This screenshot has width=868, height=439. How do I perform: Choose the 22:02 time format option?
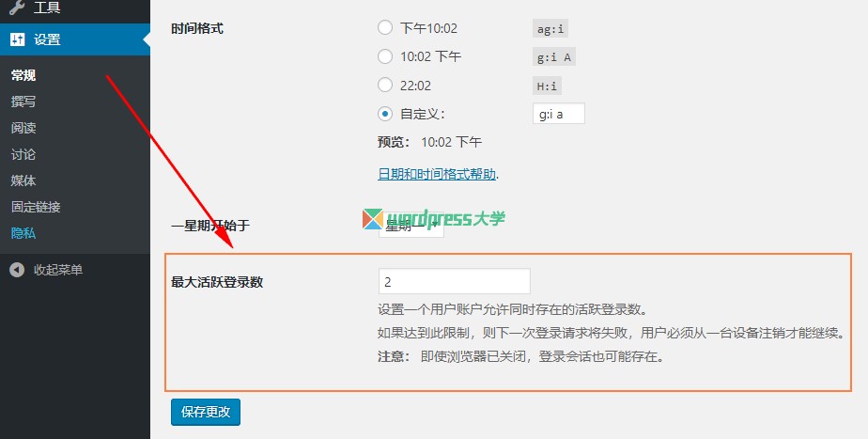[x=385, y=85]
